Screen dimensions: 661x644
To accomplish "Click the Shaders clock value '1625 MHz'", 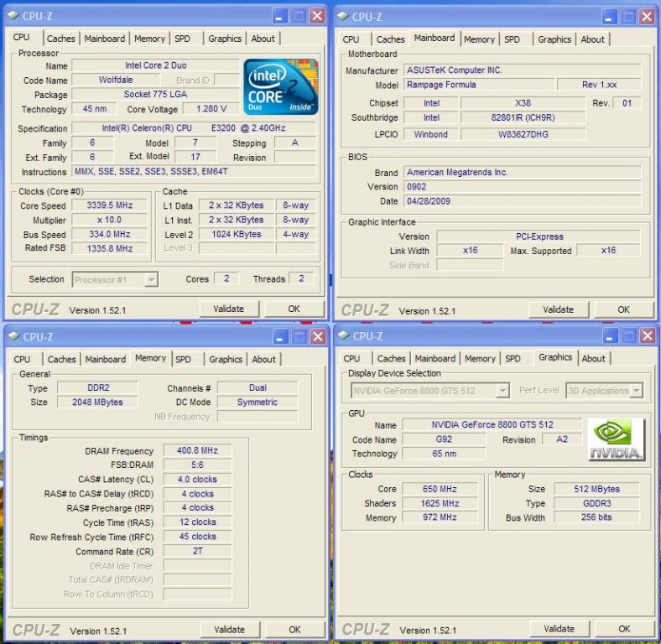I will (x=440, y=503).
